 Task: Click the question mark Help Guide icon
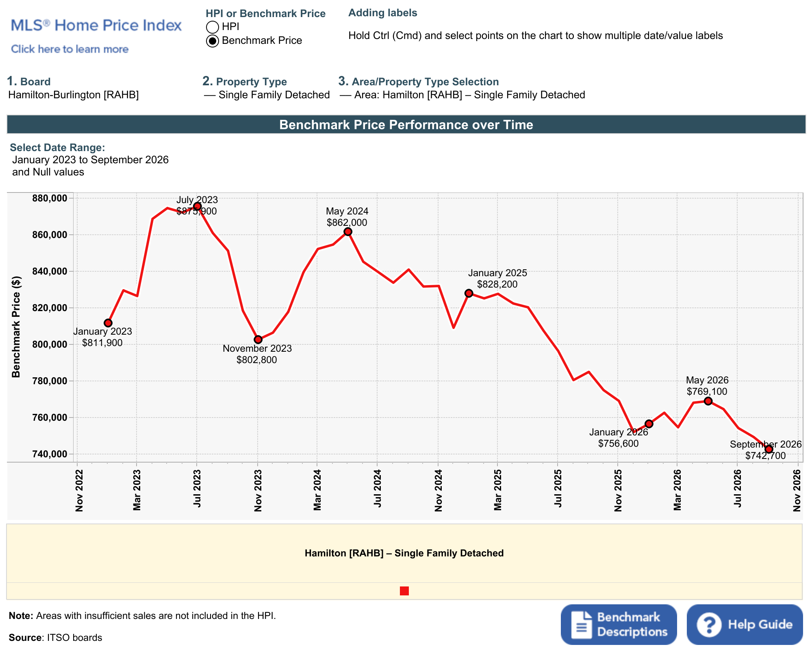click(709, 625)
